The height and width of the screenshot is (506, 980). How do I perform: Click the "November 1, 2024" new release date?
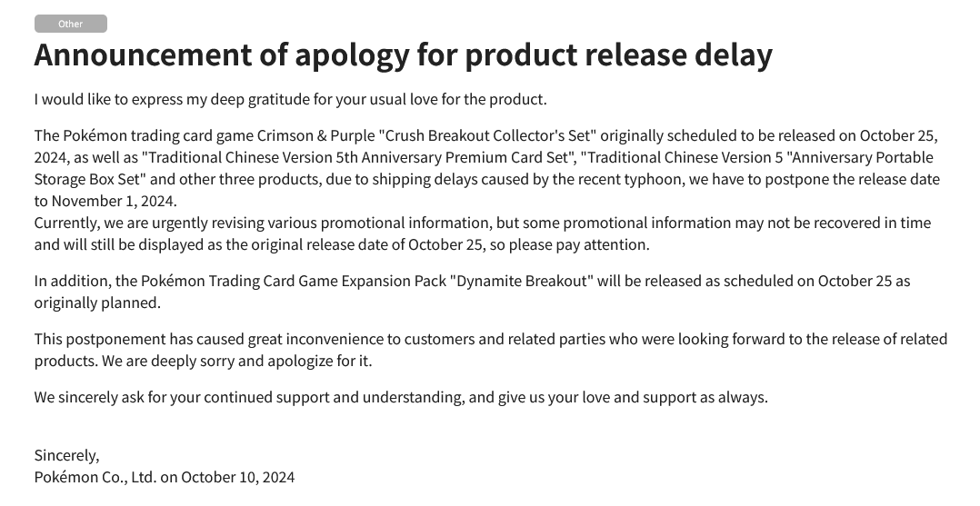pos(115,201)
